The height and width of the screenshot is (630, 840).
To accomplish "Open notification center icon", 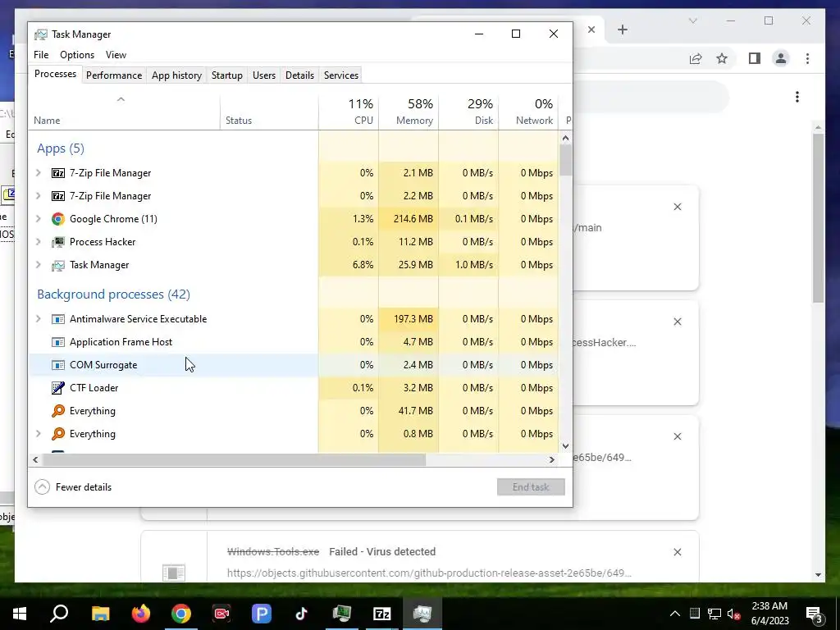I will [815, 614].
